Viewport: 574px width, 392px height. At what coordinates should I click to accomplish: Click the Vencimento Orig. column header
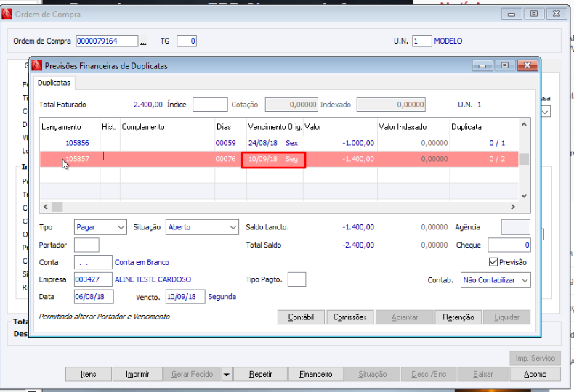tap(275, 127)
